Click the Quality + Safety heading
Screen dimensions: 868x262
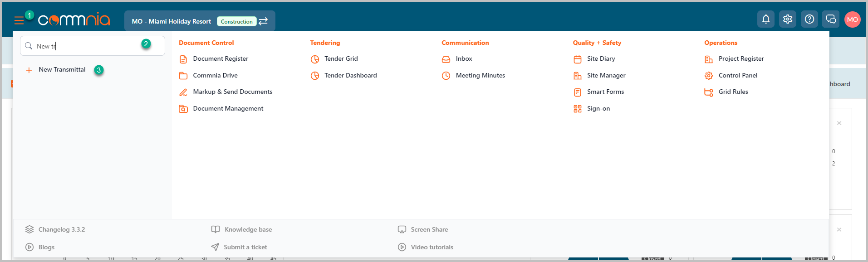click(x=597, y=43)
